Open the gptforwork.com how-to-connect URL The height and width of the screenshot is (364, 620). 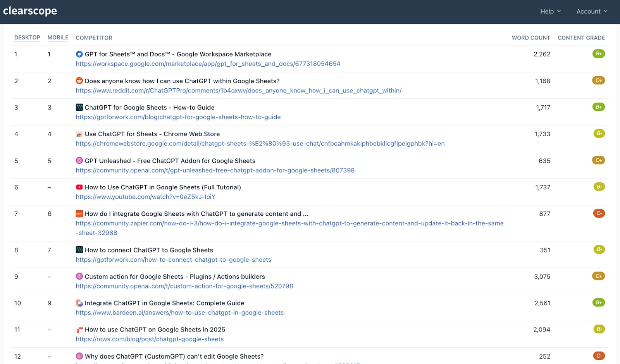[174, 260]
